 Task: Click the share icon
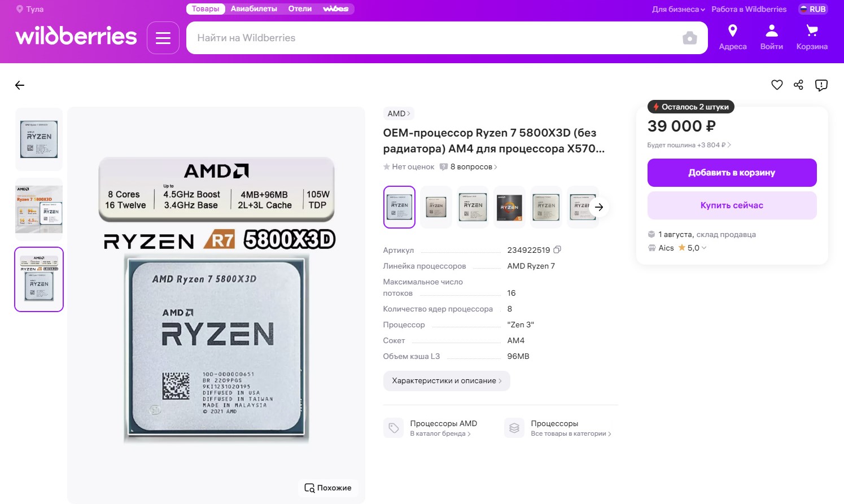coord(798,85)
